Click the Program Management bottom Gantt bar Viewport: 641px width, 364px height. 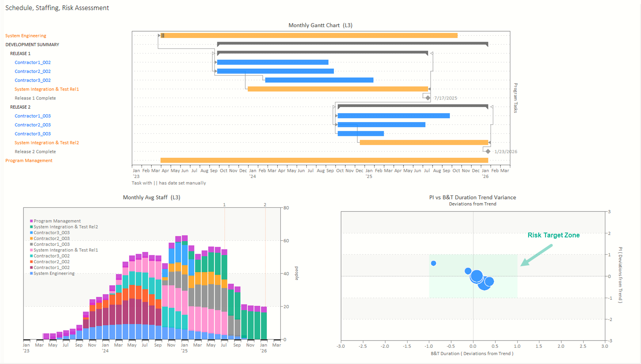[x=324, y=160]
